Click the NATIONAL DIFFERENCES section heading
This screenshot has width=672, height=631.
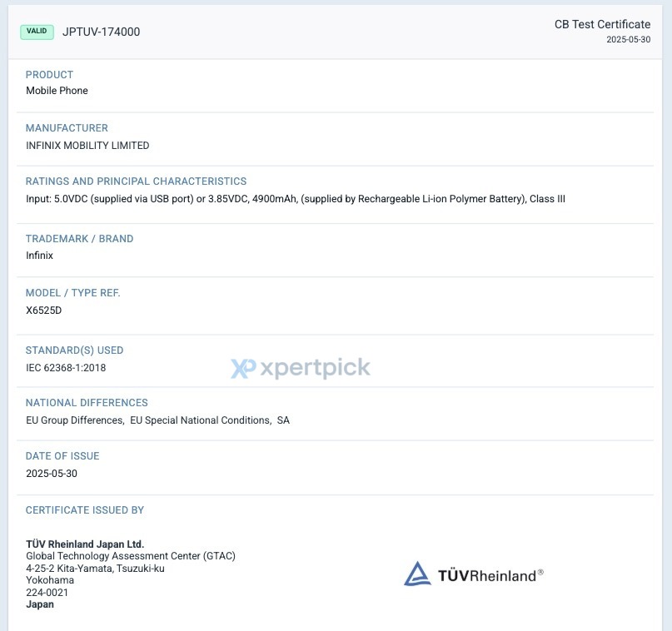tap(87, 403)
